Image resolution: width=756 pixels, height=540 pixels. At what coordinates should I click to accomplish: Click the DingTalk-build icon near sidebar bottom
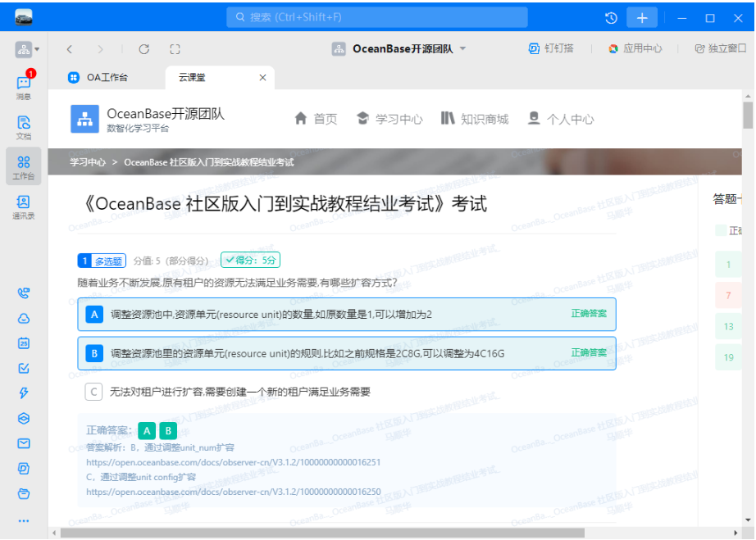[24, 468]
